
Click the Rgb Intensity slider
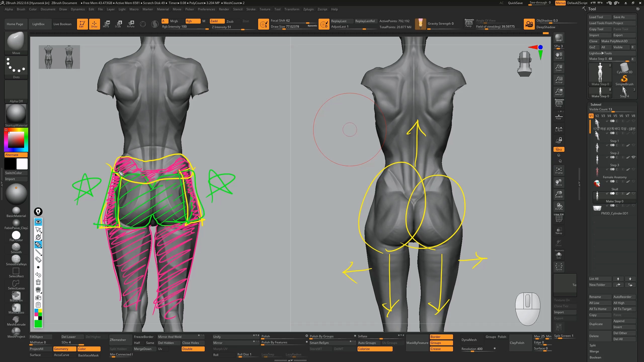tap(185, 27)
